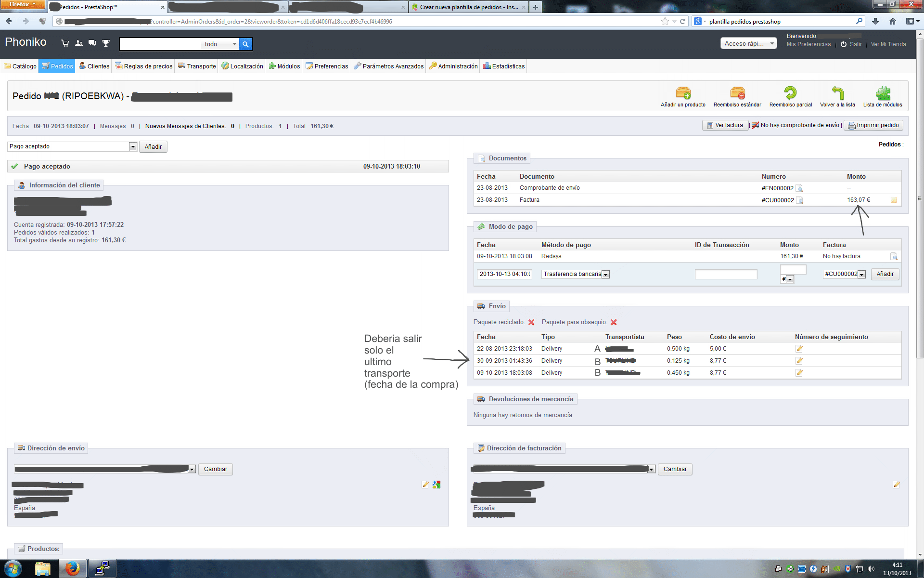This screenshot has height=578, width=924.
Task: Edit tracking number of first shipment row
Action: [x=799, y=349]
